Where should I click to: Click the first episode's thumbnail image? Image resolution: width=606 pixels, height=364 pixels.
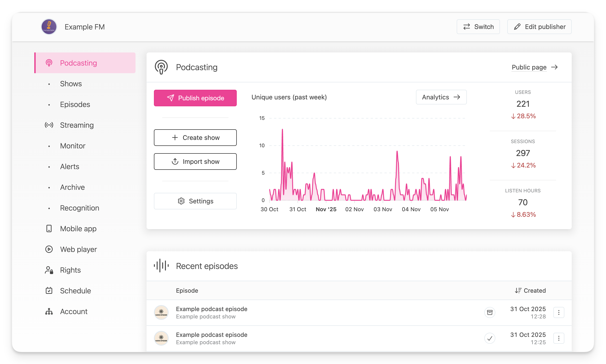coord(161,312)
